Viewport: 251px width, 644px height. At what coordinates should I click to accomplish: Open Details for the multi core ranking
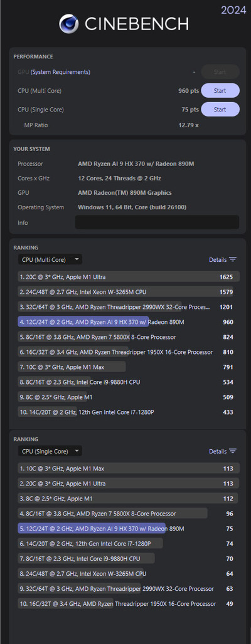tap(218, 259)
